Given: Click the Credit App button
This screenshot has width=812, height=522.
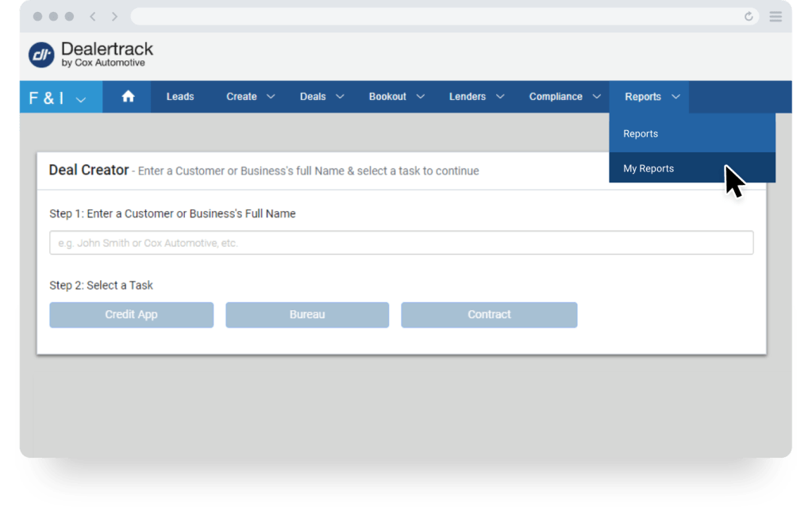Looking at the screenshot, I should tap(132, 314).
